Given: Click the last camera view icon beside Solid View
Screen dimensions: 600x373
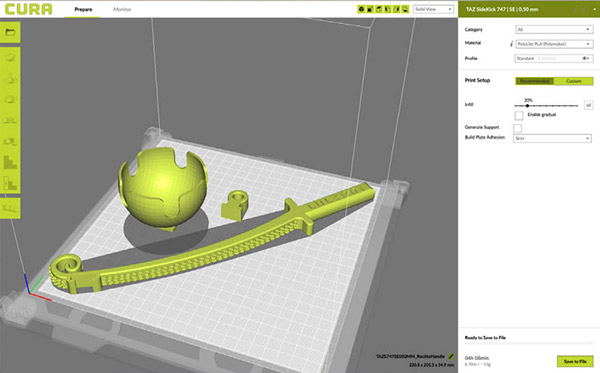Looking at the screenshot, I should [405, 9].
